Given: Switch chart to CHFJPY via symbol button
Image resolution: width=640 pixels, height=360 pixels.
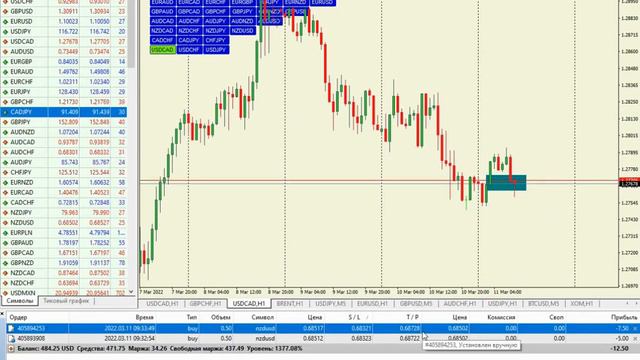Looking at the screenshot, I should coord(216,40).
